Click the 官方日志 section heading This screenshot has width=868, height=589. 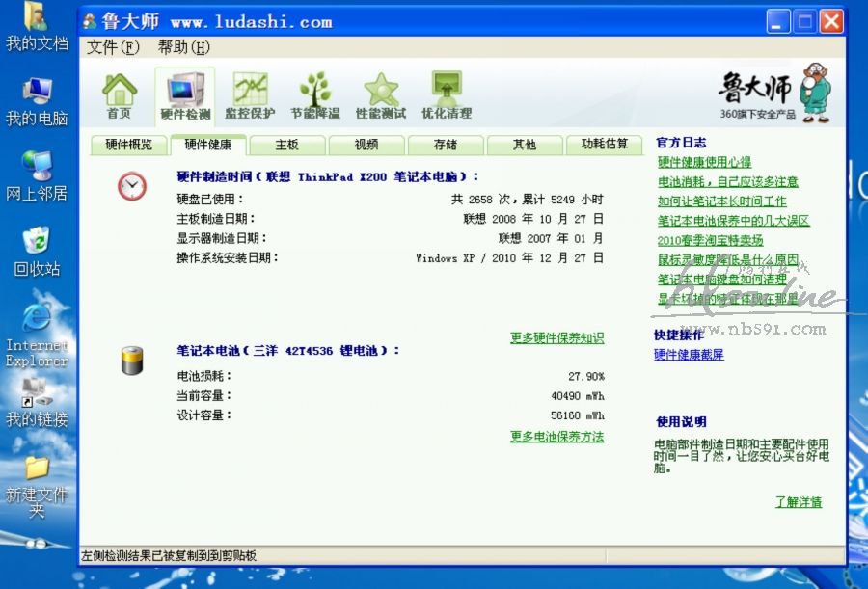tap(682, 143)
